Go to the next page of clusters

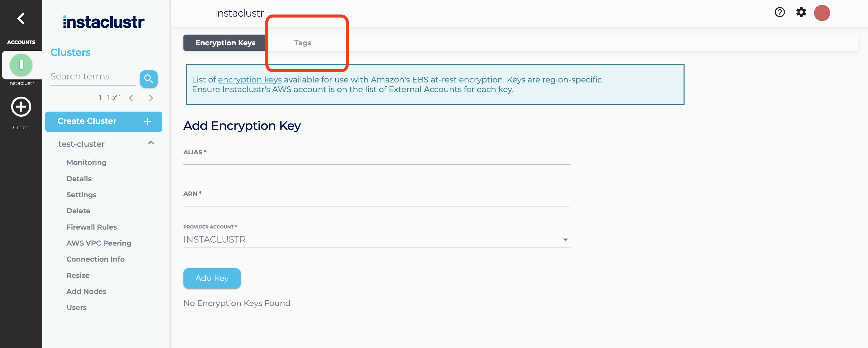(x=151, y=98)
